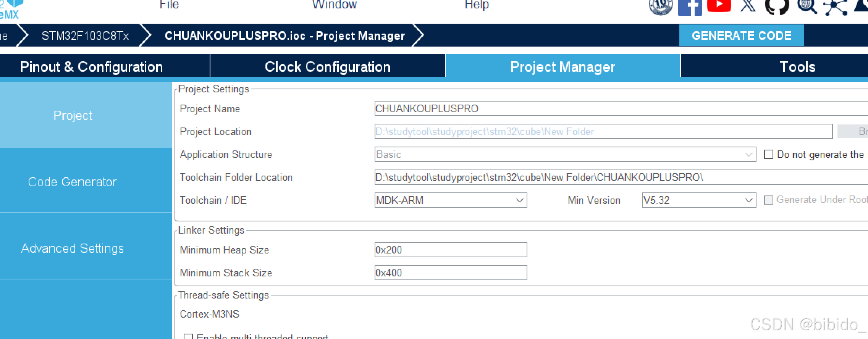
Task: Select the Project Manager tab
Action: (x=563, y=66)
